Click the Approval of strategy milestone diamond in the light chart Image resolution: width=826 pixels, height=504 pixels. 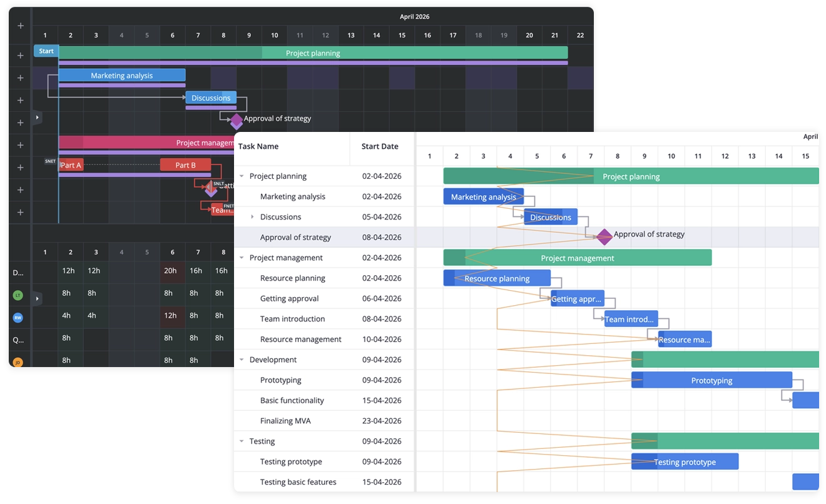point(604,237)
